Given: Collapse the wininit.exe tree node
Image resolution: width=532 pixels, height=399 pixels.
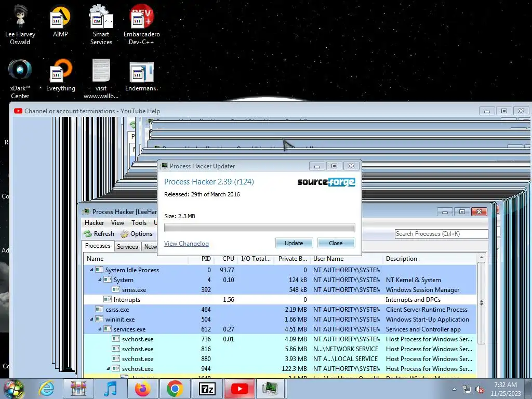Looking at the screenshot, I should click(91, 320).
